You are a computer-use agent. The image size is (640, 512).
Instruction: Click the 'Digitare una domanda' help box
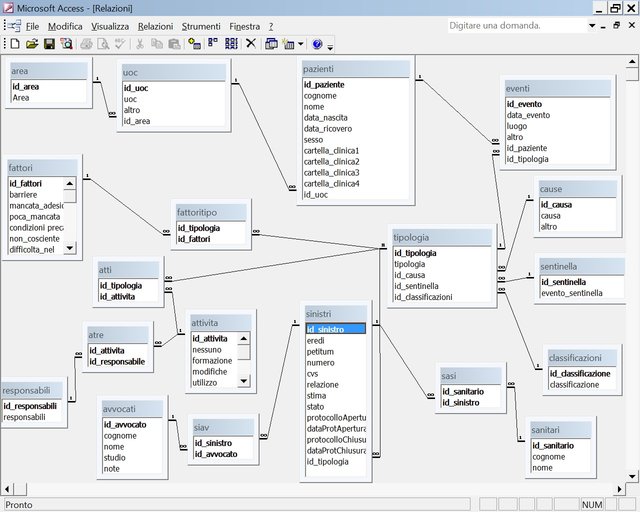click(517, 26)
